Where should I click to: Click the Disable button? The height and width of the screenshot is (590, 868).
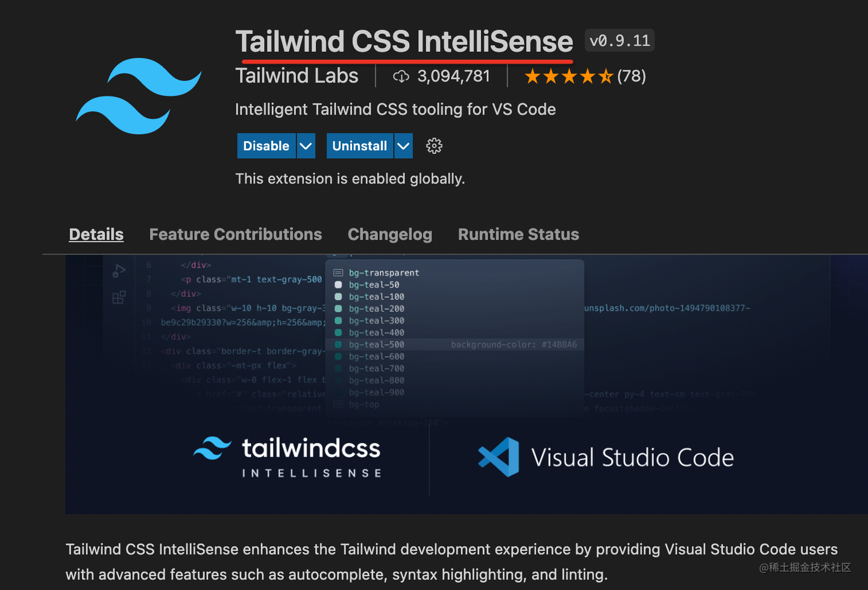266,145
